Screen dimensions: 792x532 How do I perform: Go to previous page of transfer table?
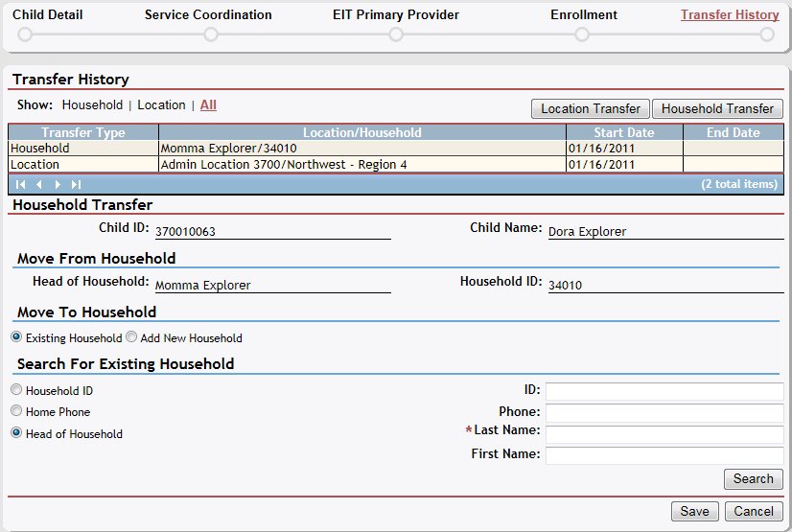click(39, 184)
